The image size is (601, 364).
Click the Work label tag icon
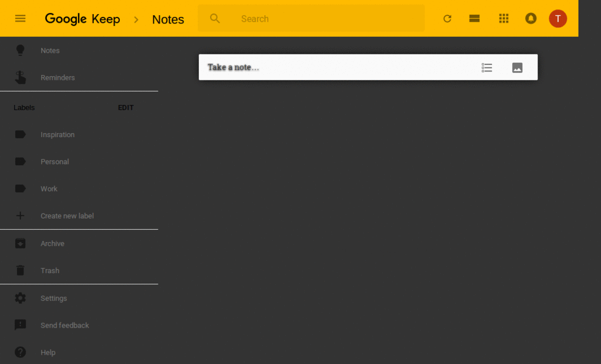tap(21, 189)
